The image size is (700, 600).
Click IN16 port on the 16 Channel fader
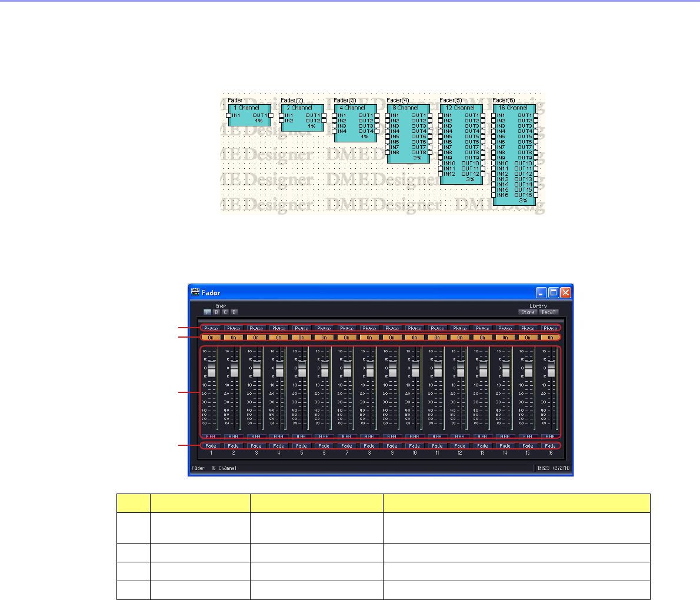point(494,195)
